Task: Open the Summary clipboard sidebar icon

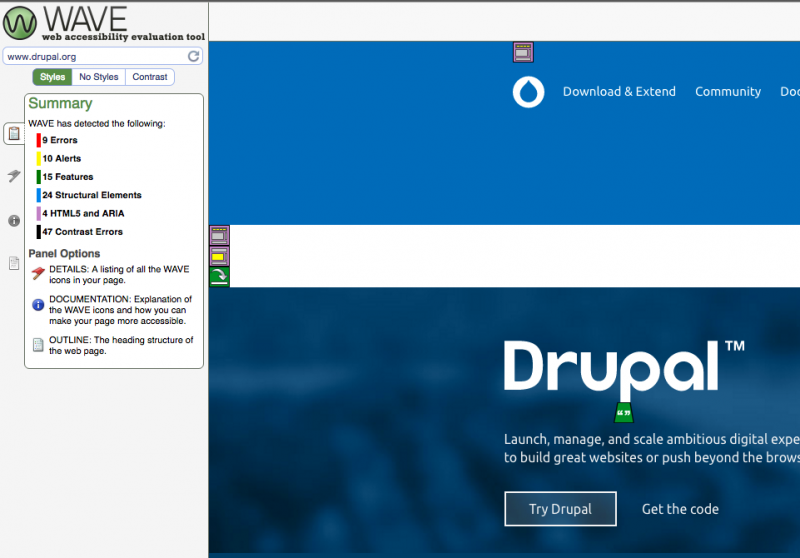Action: 14,134
